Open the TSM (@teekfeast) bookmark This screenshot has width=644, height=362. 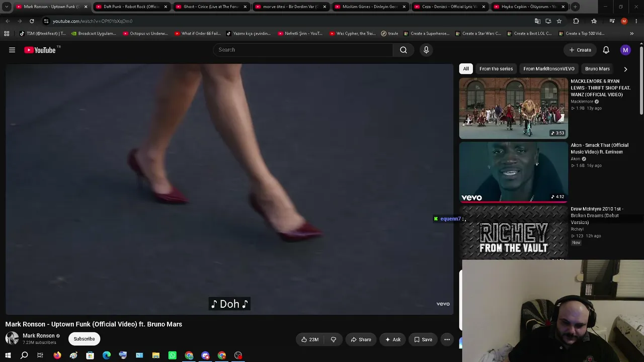pos(43,34)
